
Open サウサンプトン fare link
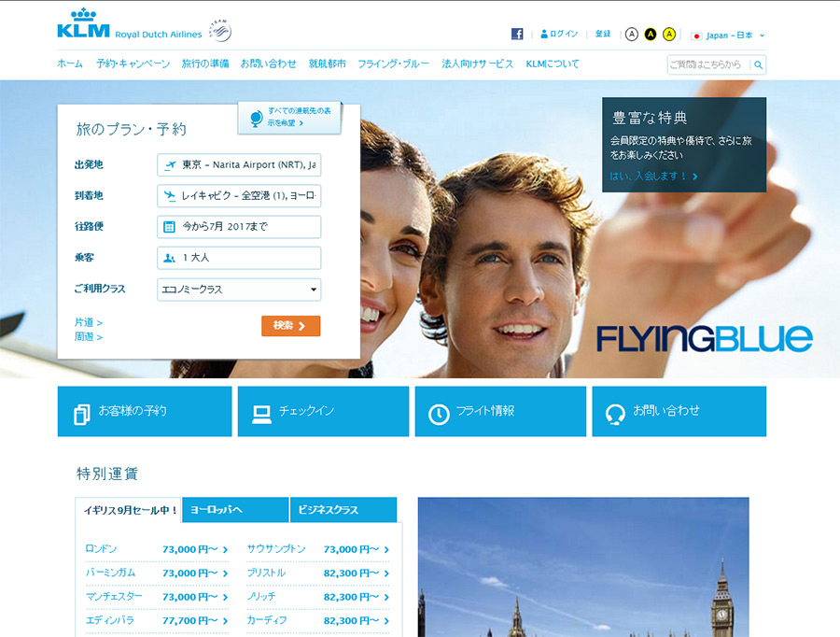point(317,549)
